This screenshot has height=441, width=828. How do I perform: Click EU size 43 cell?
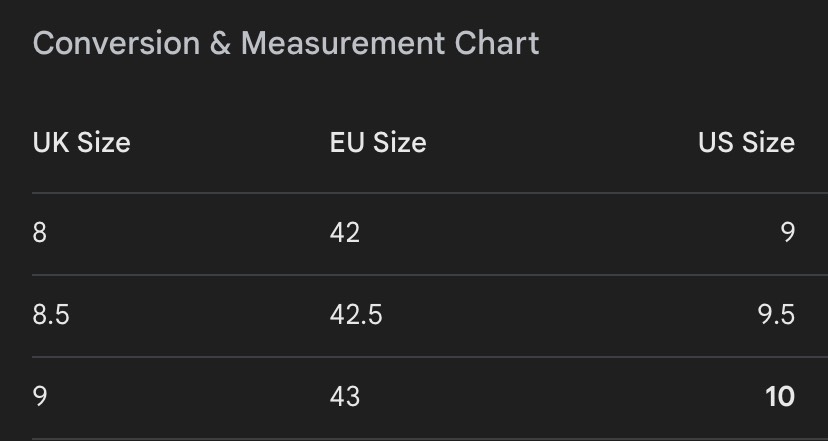click(345, 397)
